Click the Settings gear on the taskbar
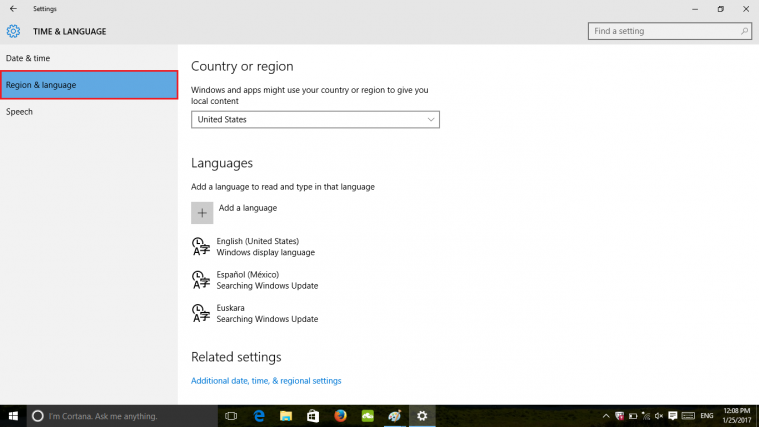This screenshot has height=427, width=759. pos(422,416)
